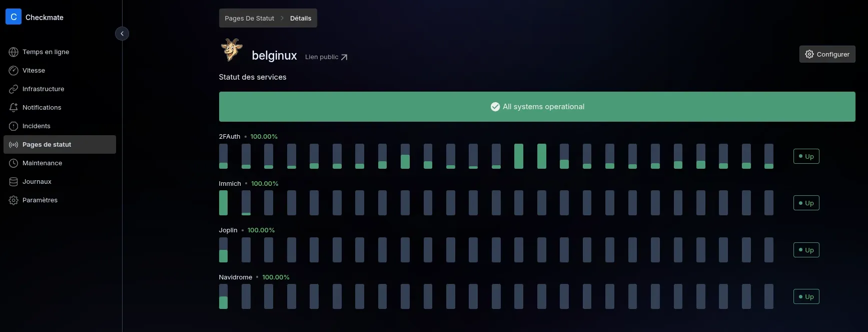Click the Incidents alert icon
The height and width of the screenshot is (332, 868).
pos(14,126)
